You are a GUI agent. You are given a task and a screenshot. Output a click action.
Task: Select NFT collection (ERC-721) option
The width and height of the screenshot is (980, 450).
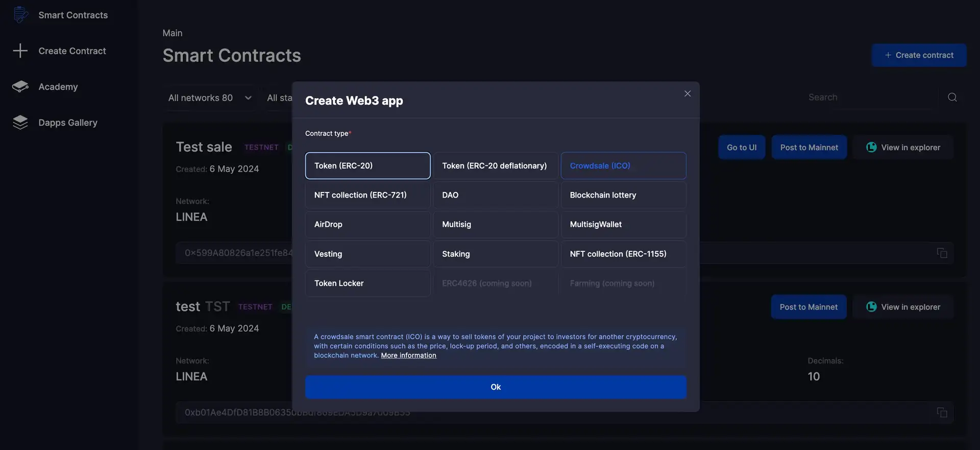[x=367, y=195]
